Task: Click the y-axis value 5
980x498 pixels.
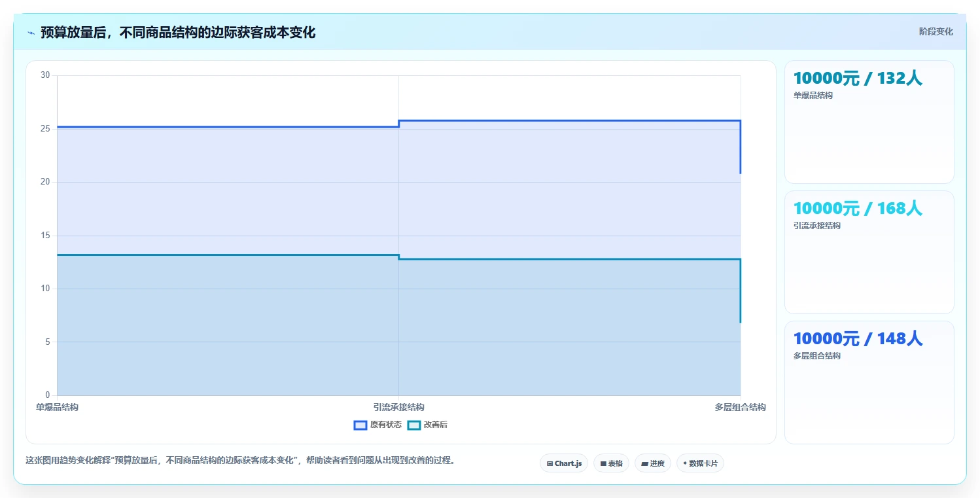Action: [48, 342]
